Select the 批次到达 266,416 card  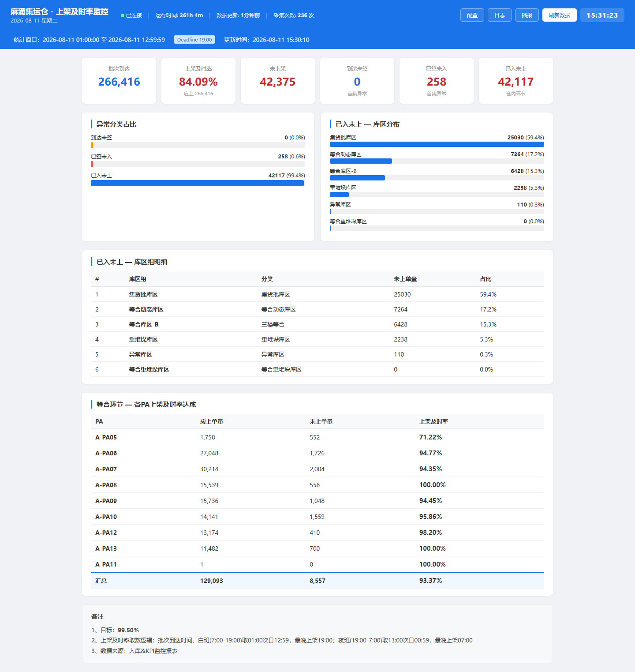pos(119,81)
